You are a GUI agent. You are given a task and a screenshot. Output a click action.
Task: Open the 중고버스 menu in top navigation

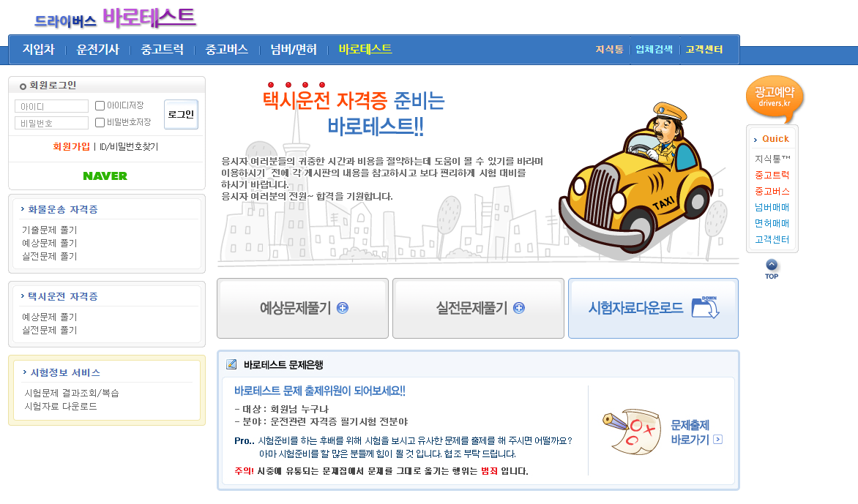point(226,49)
